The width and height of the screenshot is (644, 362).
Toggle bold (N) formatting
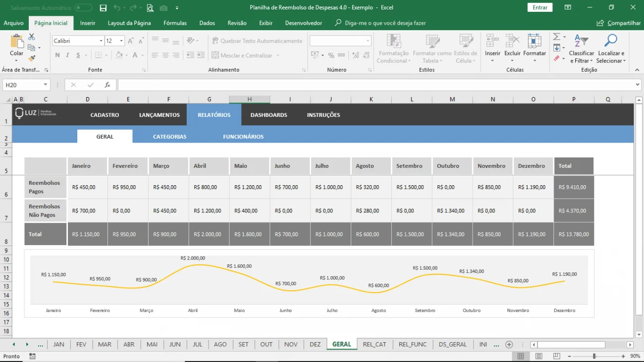tap(57, 55)
